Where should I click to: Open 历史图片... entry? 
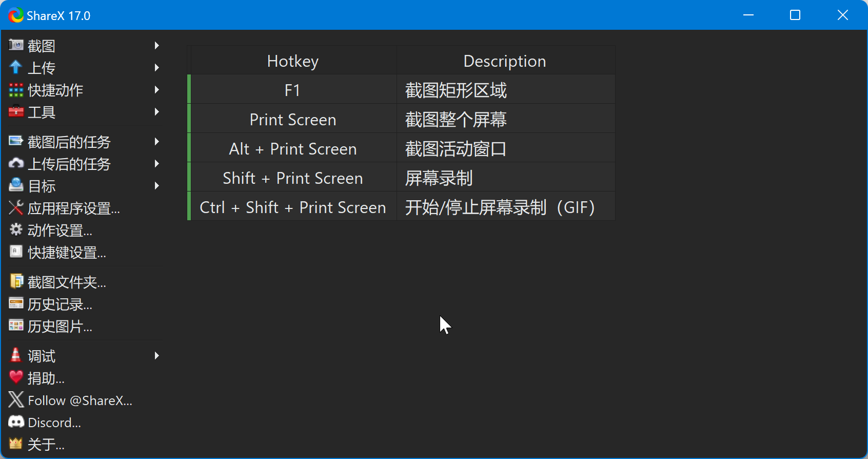[60, 327]
